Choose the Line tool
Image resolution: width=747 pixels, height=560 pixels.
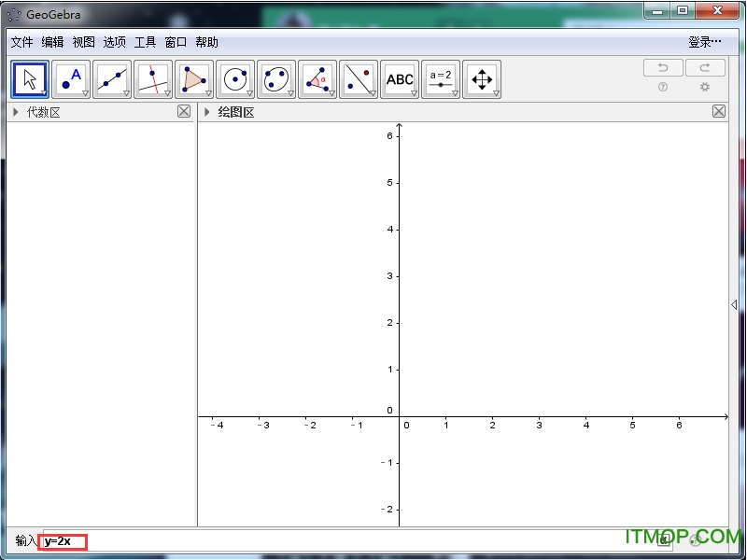pos(111,78)
